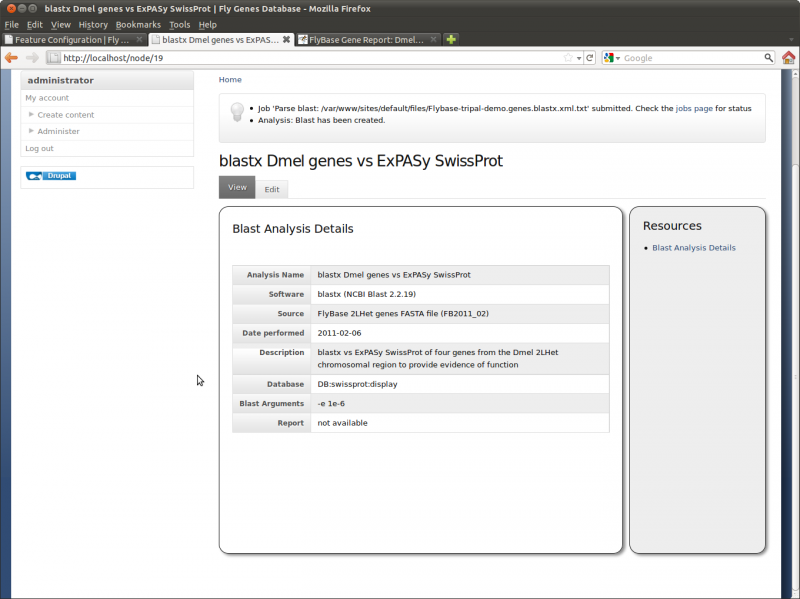The image size is (800, 599).
Task: Click the -e 1e-6 blast arguments value
Action: 331,403
